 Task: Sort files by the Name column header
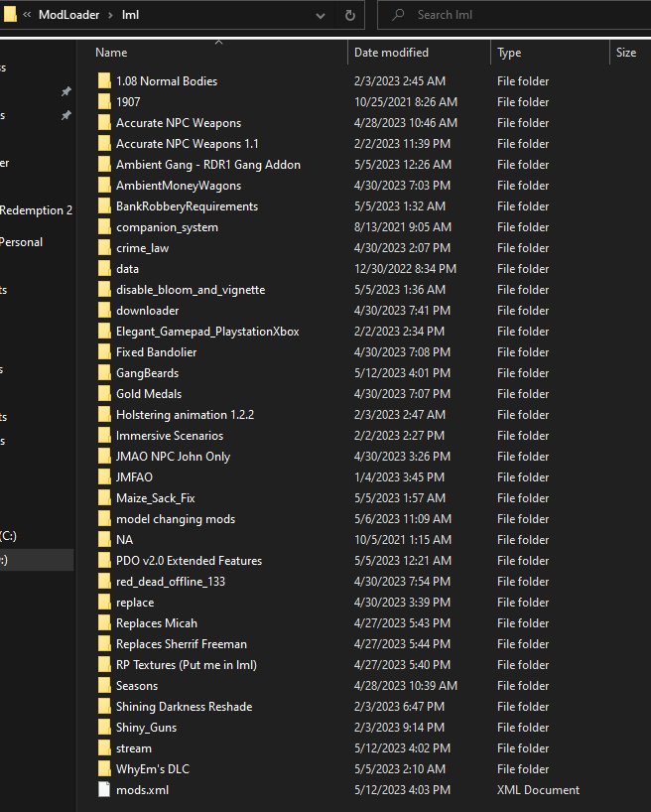[111, 53]
